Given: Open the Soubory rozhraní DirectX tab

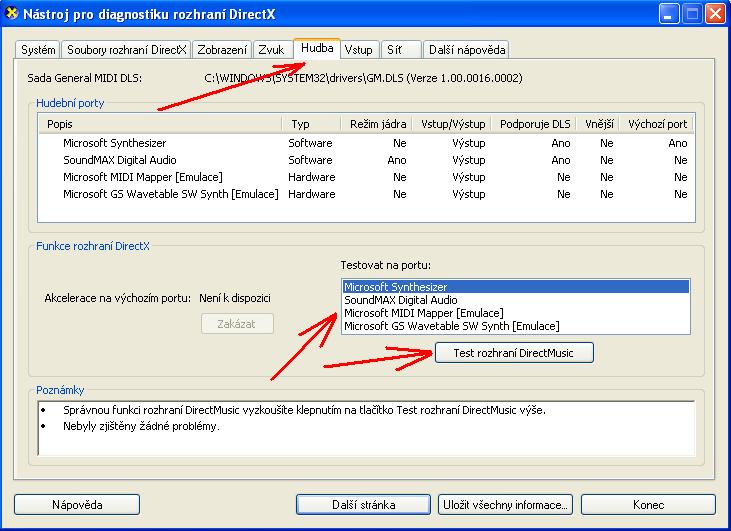Looking at the screenshot, I should pos(126,50).
